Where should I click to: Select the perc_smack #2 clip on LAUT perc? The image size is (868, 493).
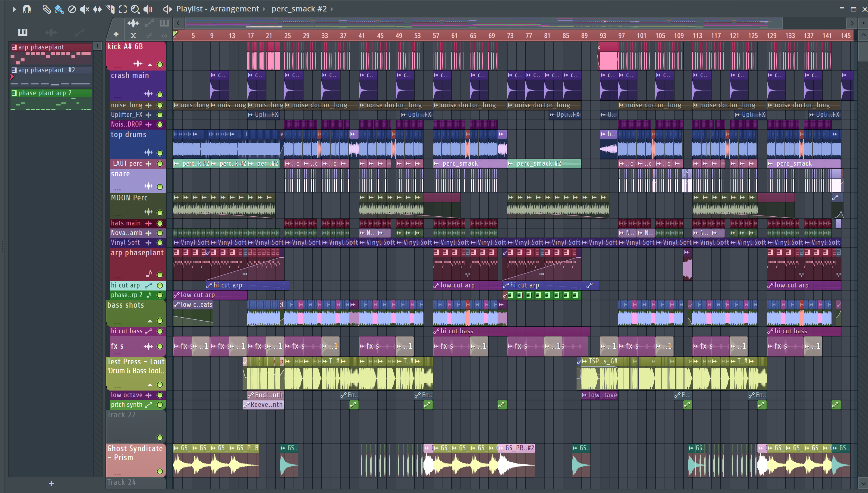point(544,164)
